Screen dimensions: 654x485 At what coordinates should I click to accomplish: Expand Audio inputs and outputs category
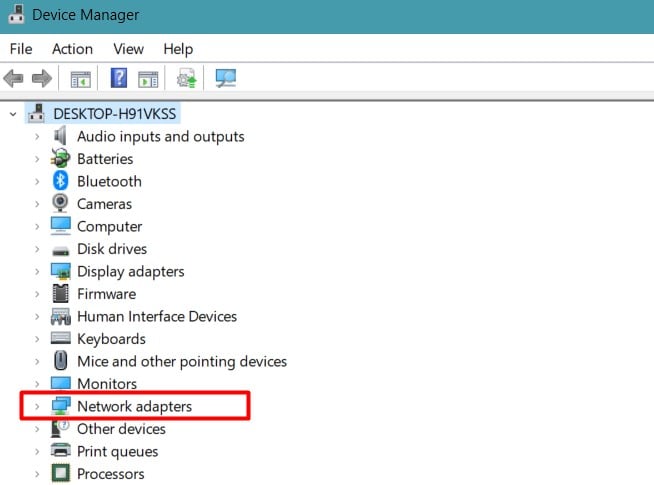37,136
